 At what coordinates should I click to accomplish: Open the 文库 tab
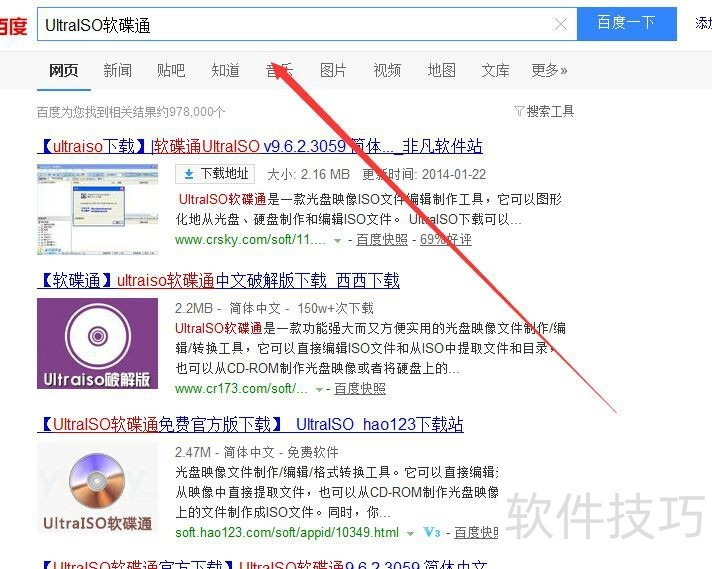pyautogui.click(x=495, y=70)
